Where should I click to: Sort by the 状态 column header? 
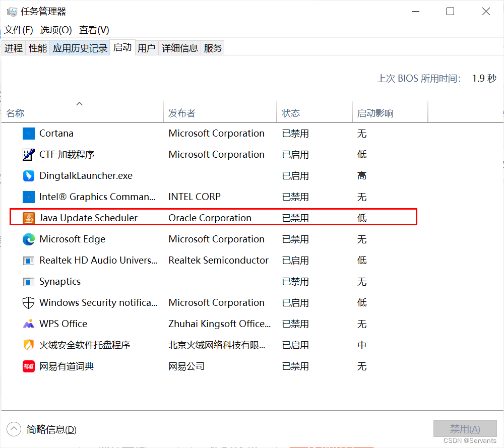point(314,112)
